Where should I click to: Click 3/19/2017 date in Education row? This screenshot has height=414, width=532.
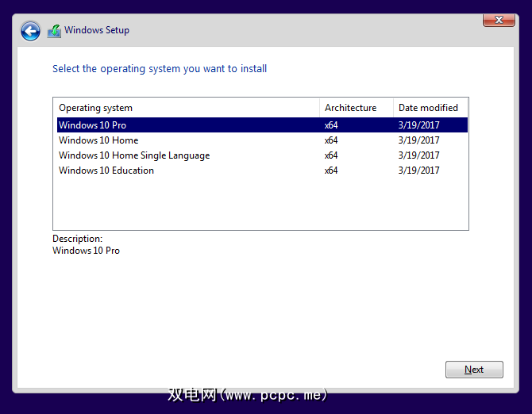pyautogui.click(x=418, y=170)
